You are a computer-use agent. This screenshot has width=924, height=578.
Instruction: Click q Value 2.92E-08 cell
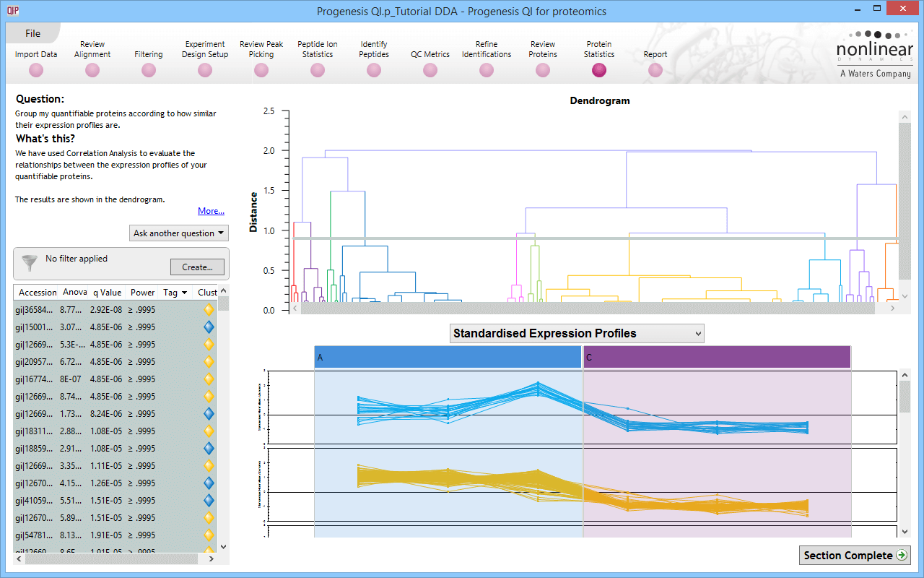tap(108, 310)
